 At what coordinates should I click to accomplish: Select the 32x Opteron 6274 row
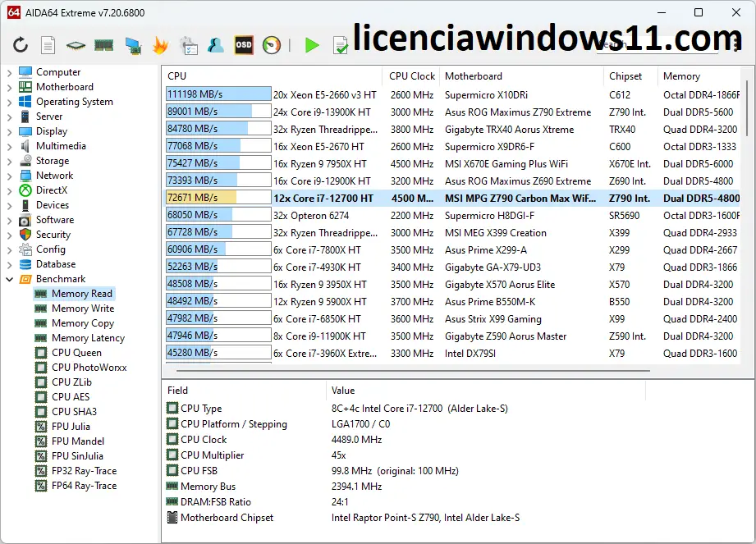(x=452, y=215)
